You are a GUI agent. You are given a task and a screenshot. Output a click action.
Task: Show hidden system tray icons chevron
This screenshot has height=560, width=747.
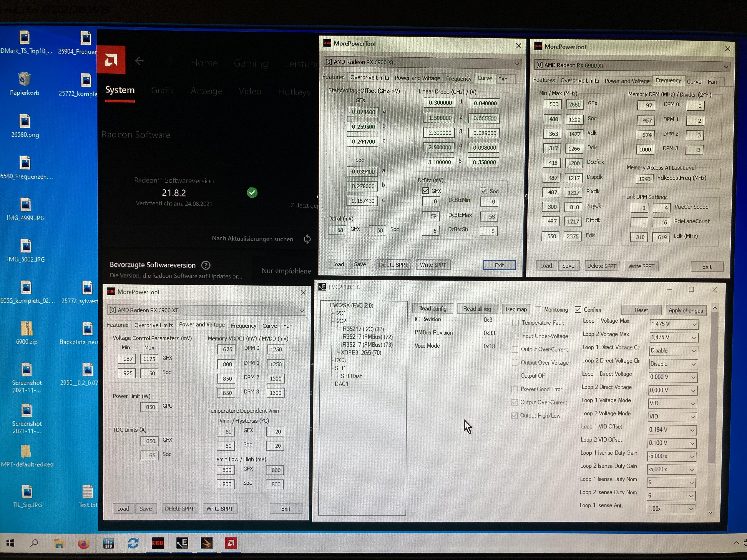[736, 543]
